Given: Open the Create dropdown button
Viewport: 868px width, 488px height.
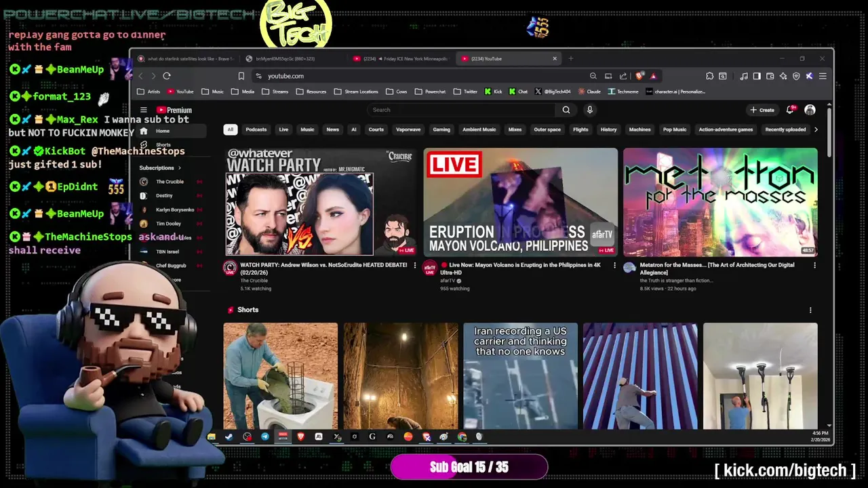Looking at the screenshot, I should (x=762, y=110).
